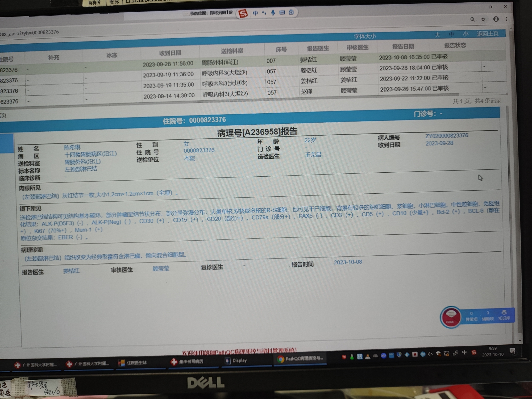Switch to the 集中书写病历 taskbar window
532x399 pixels.
pos(188,361)
